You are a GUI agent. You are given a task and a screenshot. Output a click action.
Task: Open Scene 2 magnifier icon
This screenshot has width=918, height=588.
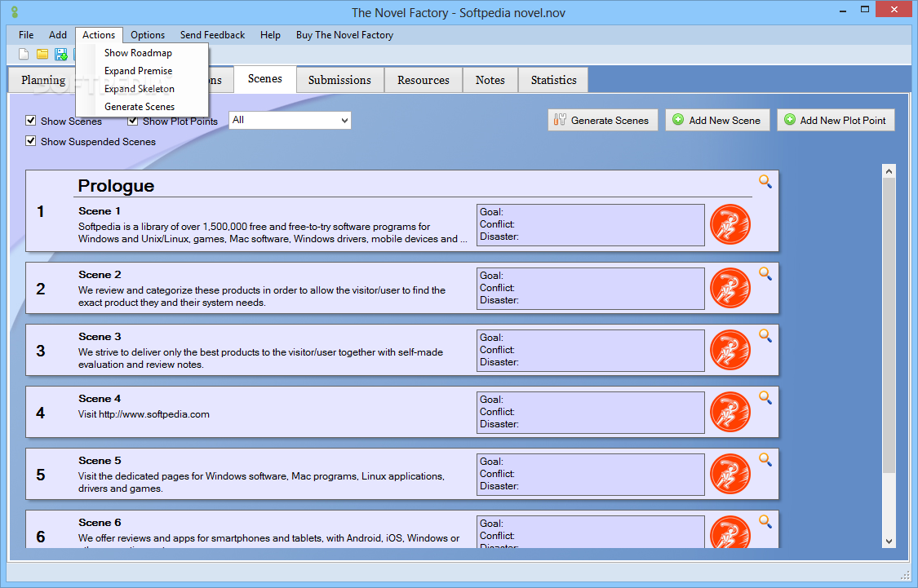(765, 273)
